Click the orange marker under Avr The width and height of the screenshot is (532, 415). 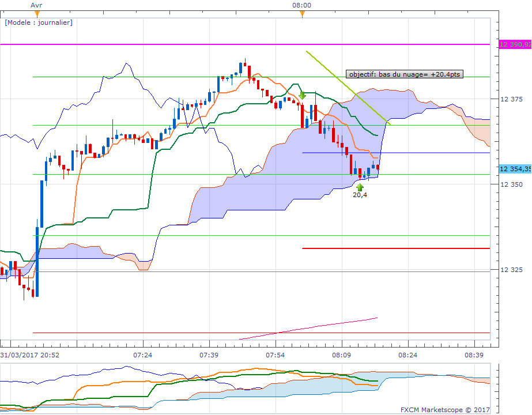(x=37, y=14)
